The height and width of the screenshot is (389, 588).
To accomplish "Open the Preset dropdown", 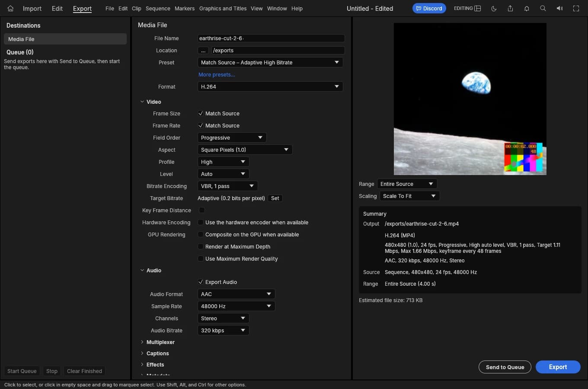I will coord(270,62).
